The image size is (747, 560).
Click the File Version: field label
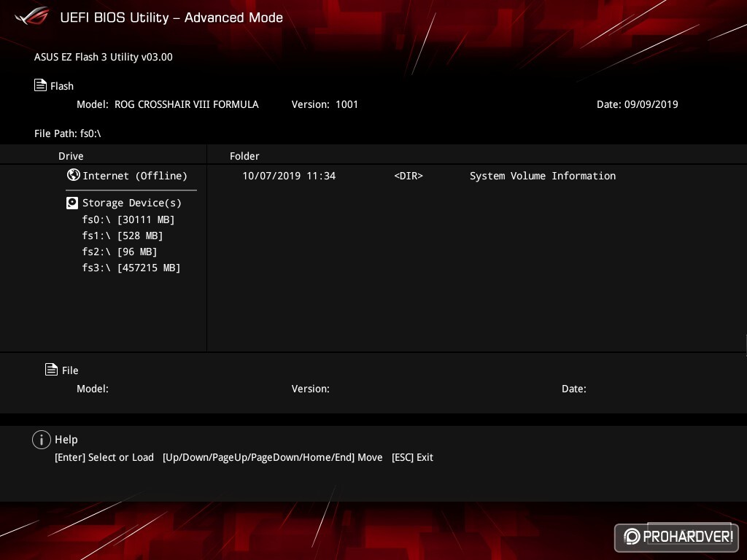click(311, 389)
